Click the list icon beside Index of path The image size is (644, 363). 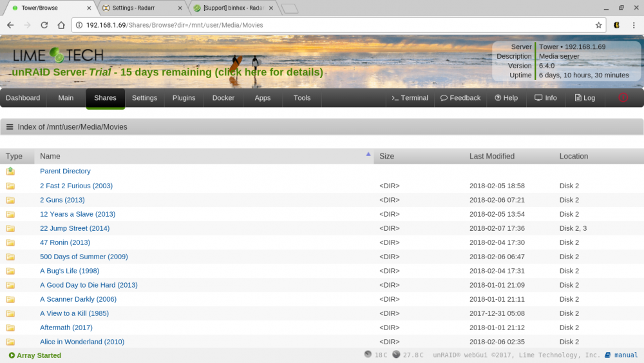(x=10, y=127)
